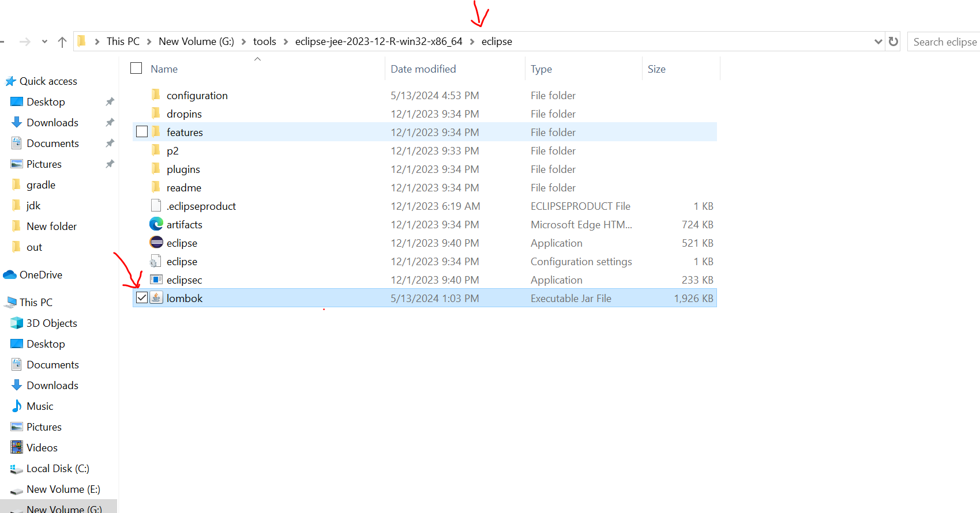Click the Up one level arrow
This screenshot has width=980, height=513.
pyautogui.click(x=62, y=42)
